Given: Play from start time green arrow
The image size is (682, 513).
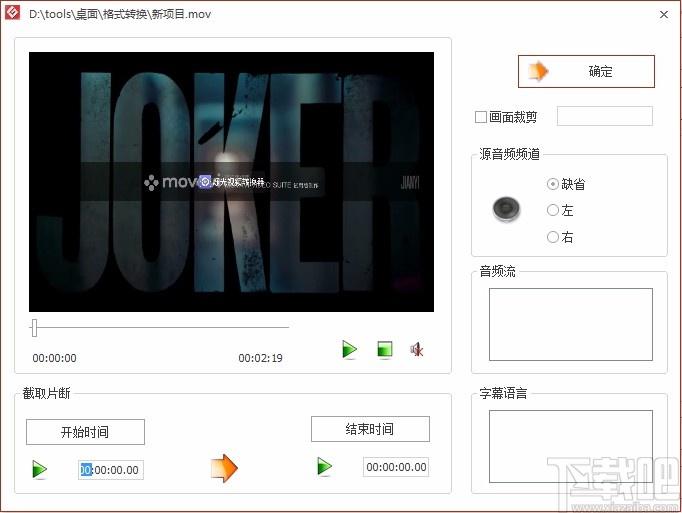Looking at the screenshot, I should (x=40, y=469).
